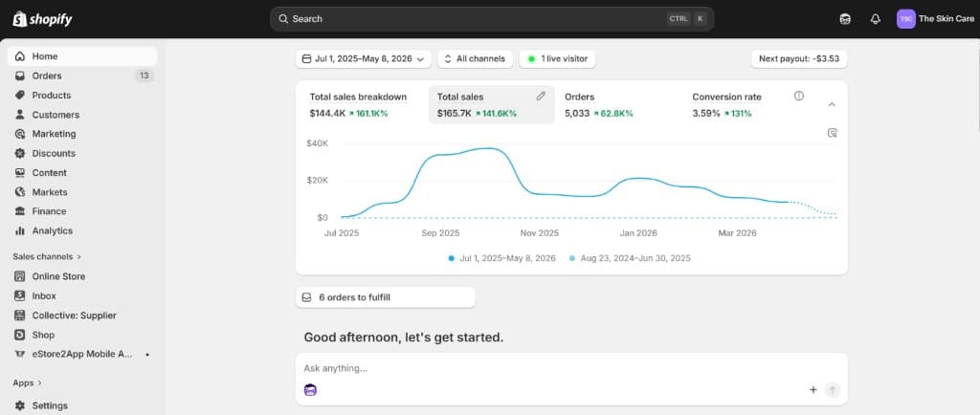Open the Home icon in sidebar

20,56
